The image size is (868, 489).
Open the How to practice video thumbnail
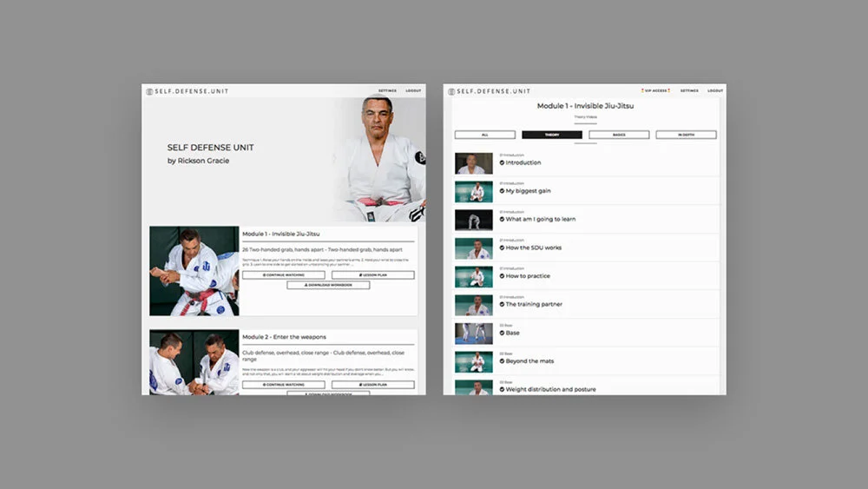(474, 277)
